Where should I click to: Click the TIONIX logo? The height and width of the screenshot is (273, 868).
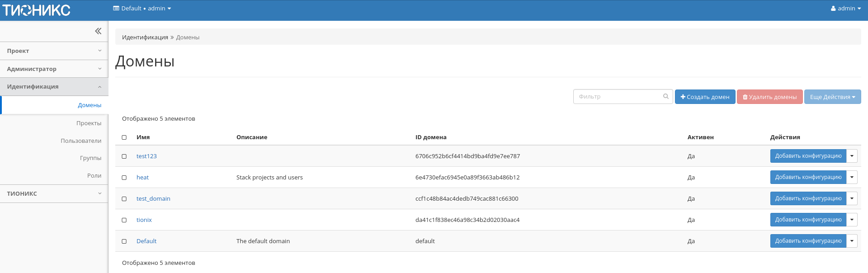point(37,10)
